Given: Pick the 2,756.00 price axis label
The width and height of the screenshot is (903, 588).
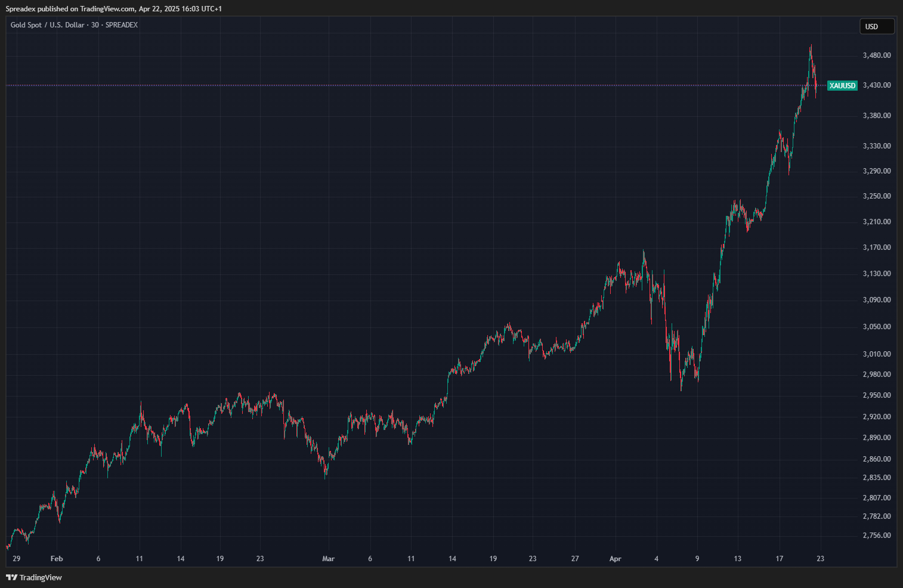Looking at the screenshot, I should (x=877, y=536).
